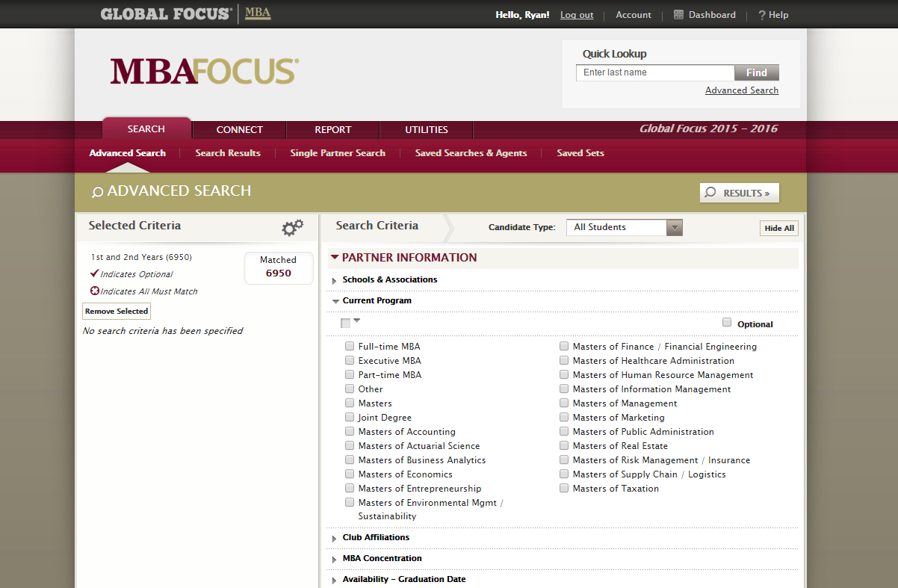Open the Account link
Viewport: 898px width, 588px height.
tap(634, 15)
